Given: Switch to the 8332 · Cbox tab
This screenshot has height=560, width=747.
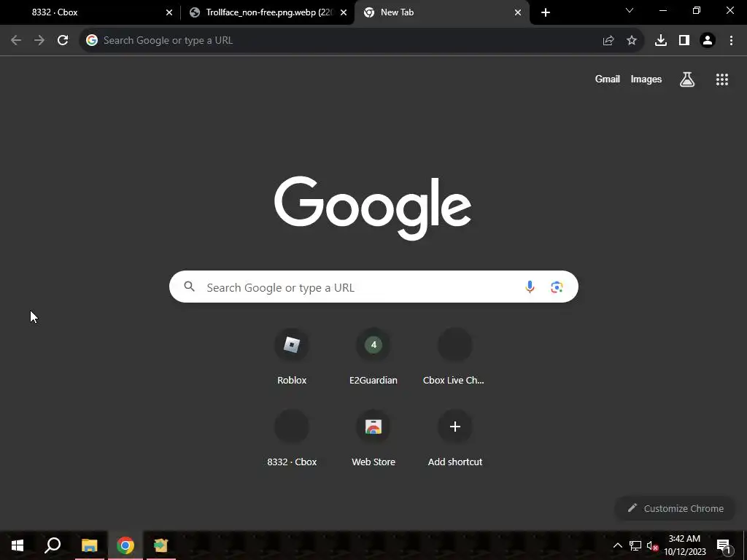Looking at the screenshot, I should 90,12.
